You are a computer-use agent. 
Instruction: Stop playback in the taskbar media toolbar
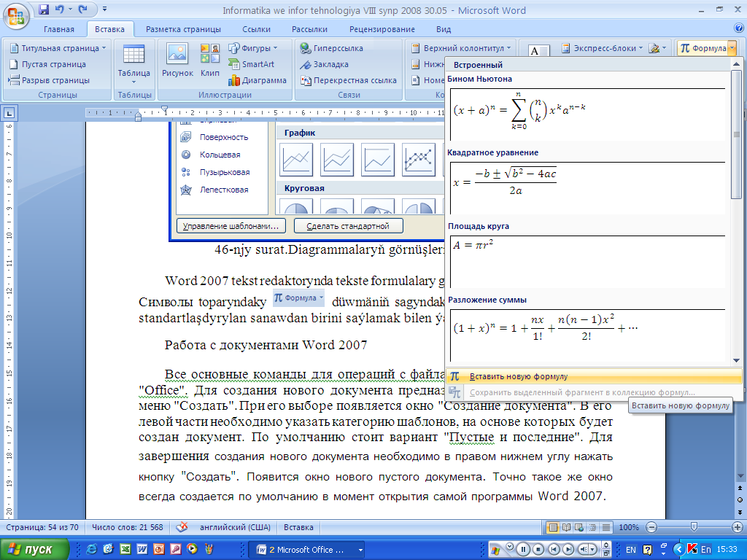[538, 549]
